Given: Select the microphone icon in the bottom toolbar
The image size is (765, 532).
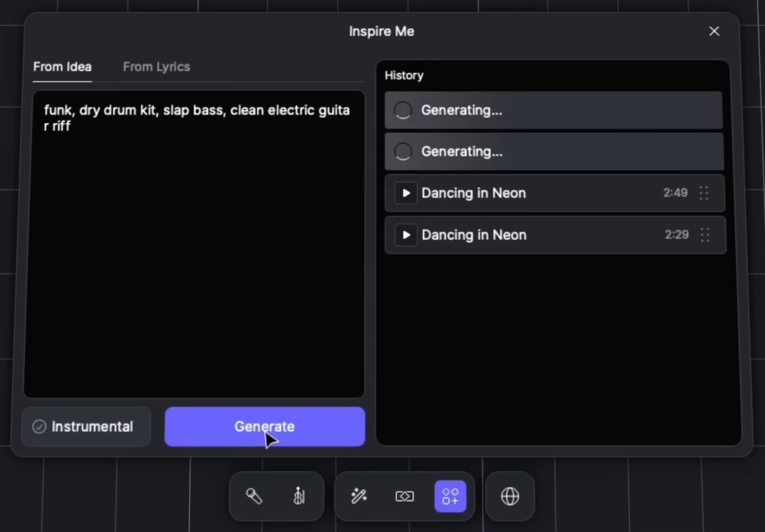Looking at the screenshot, I should [254, 496].
